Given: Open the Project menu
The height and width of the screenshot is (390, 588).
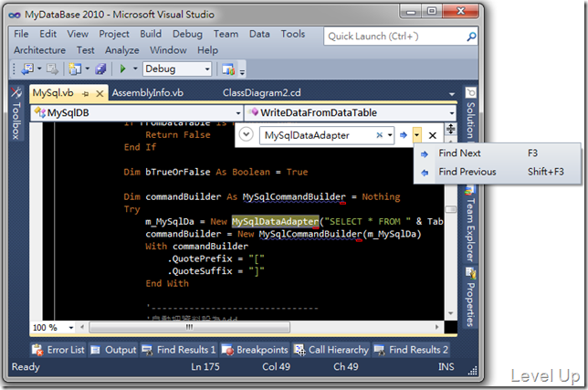Looking at the screenshot, I should [x=114, y=34].
